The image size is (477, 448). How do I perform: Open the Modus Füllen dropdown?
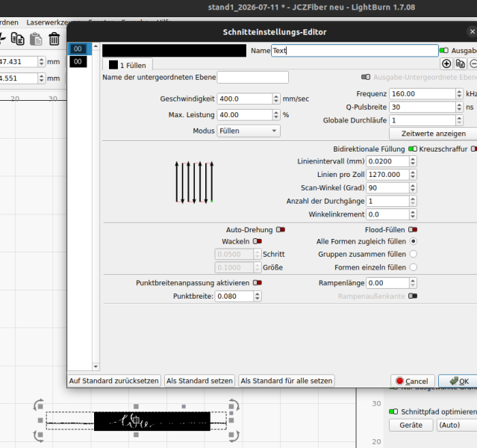(249, 131)
